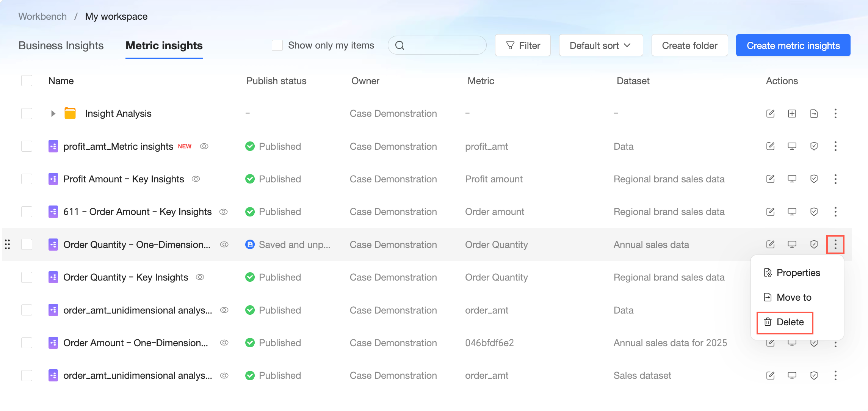The width and height of the screenshot is (868, 411).
Task: Click edit icon for Insight Analysis folder
Action: 770,113
